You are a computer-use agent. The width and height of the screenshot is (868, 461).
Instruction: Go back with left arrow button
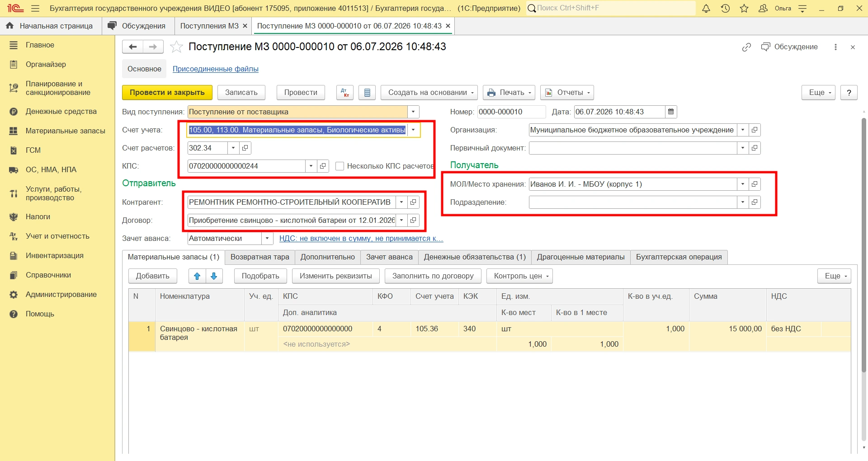coord(132,47)
